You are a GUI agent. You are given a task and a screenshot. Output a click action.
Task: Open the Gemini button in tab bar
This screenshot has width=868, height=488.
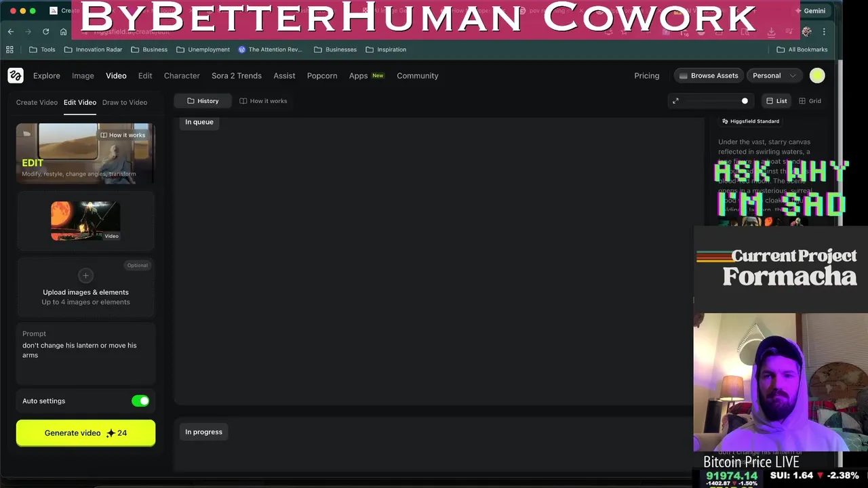[x=810, y=11]
